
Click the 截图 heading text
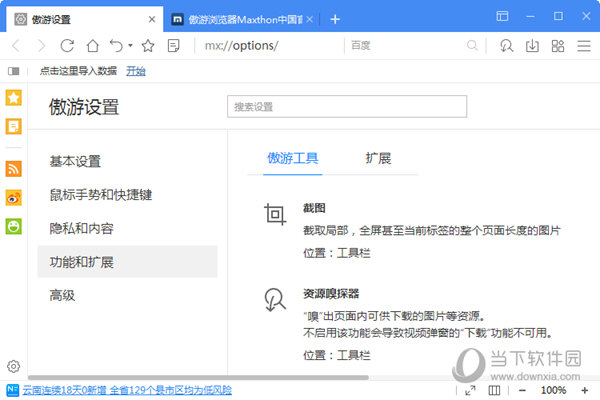tap(314, 208)
